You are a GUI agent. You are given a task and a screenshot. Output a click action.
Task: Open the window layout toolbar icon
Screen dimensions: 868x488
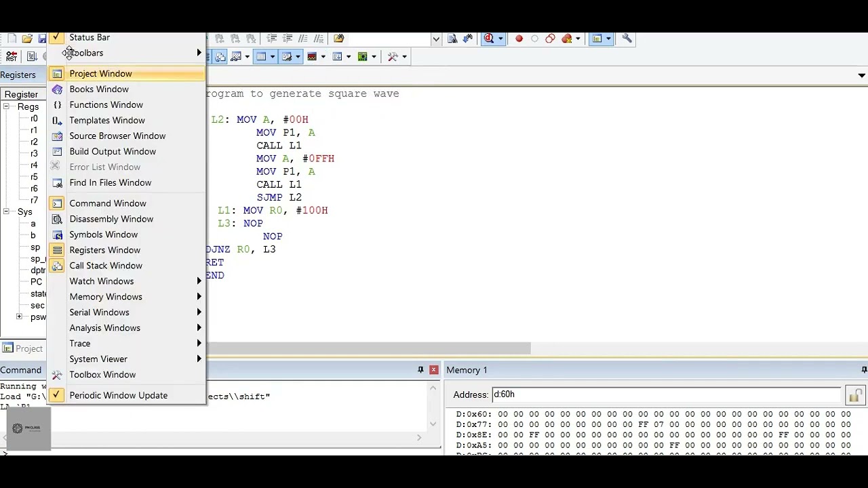pyautogui.click(x=597, y=39)
